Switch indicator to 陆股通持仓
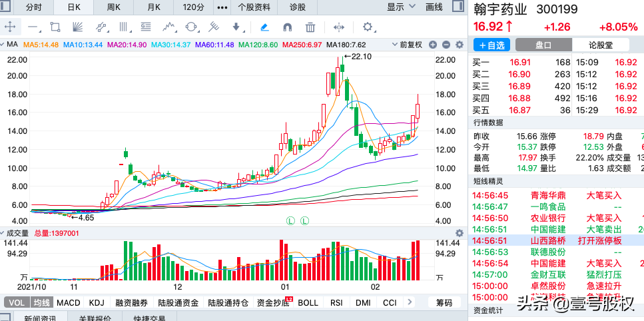 pos(228,303)
